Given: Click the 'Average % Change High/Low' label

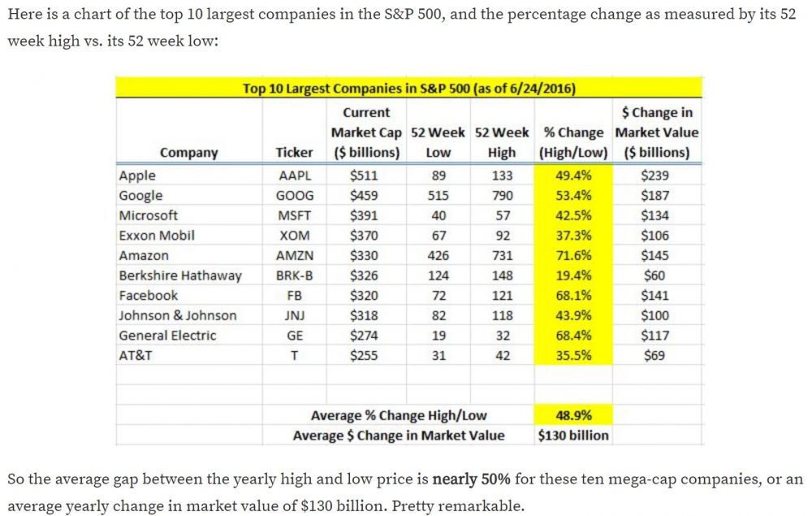Looking at the screenshot, I should click(x=399, y=415).
